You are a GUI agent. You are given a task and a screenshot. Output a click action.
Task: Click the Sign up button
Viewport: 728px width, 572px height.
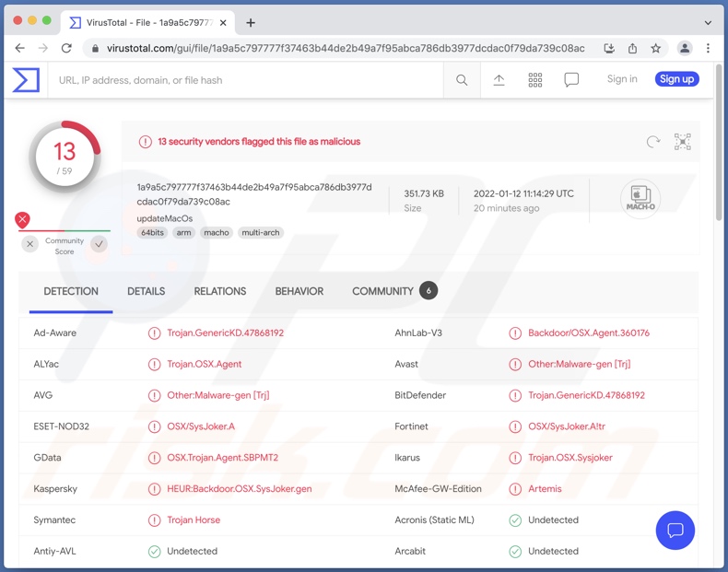tap(676, 79)
